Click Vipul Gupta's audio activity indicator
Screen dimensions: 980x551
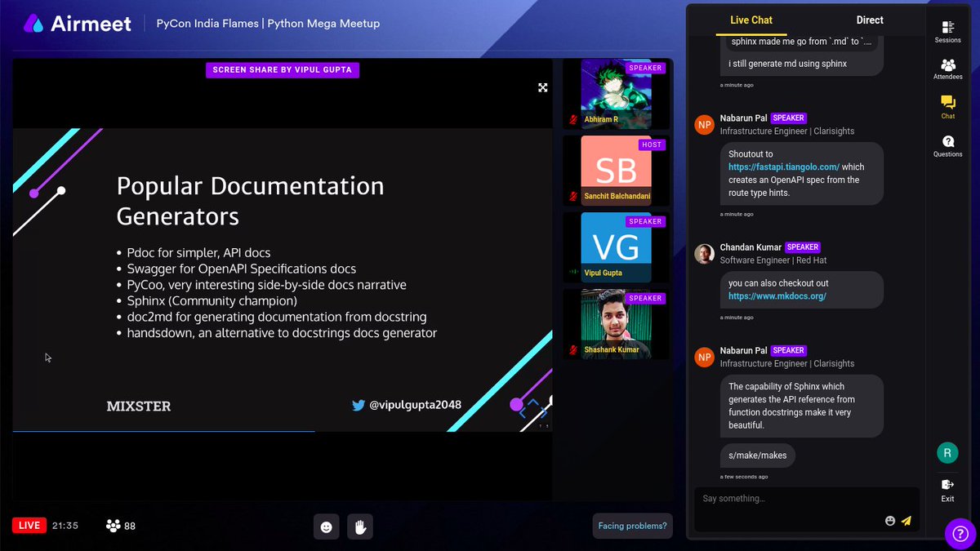(573, 273)
